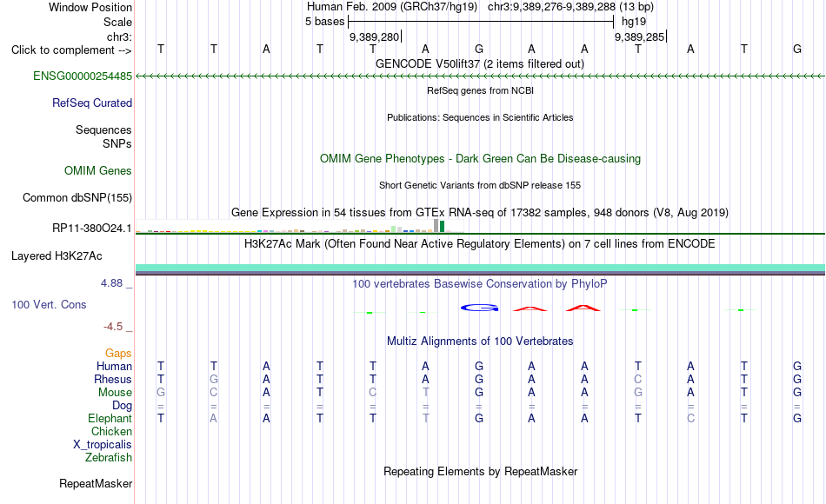Click the 'Click to complement -->' label
Image resolution: width=826 pixels, height=504 pixels.
click(71, 50)
